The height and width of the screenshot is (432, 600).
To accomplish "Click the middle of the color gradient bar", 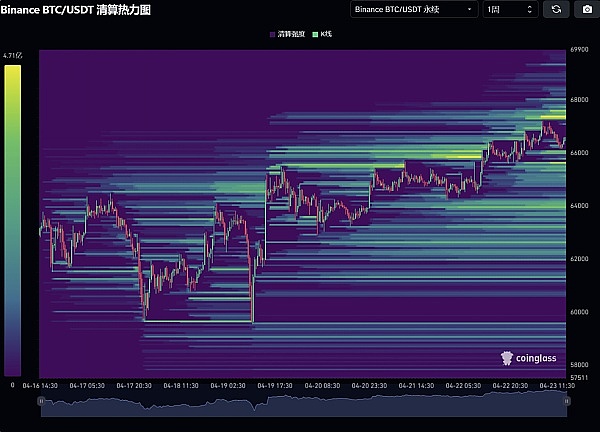I will (x=12, y=220).
